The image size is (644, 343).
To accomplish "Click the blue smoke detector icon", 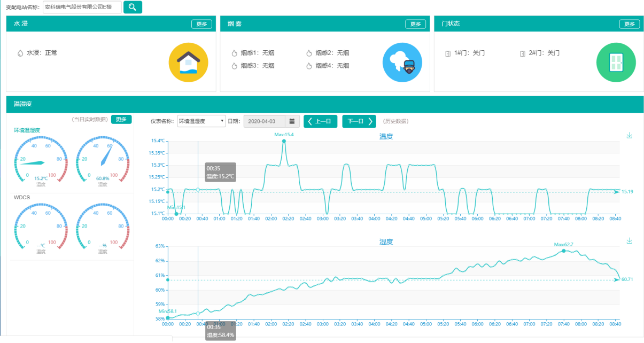I will coord(402,63).
